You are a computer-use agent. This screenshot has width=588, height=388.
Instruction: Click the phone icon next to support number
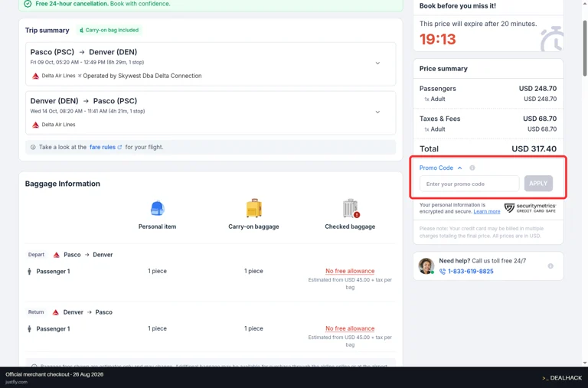click(x=443, y=272)
